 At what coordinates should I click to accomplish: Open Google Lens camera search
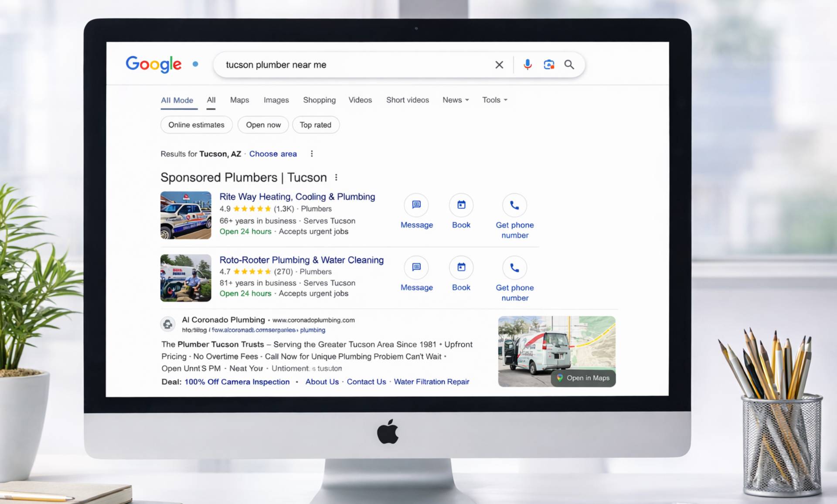[x=548, y=65]
